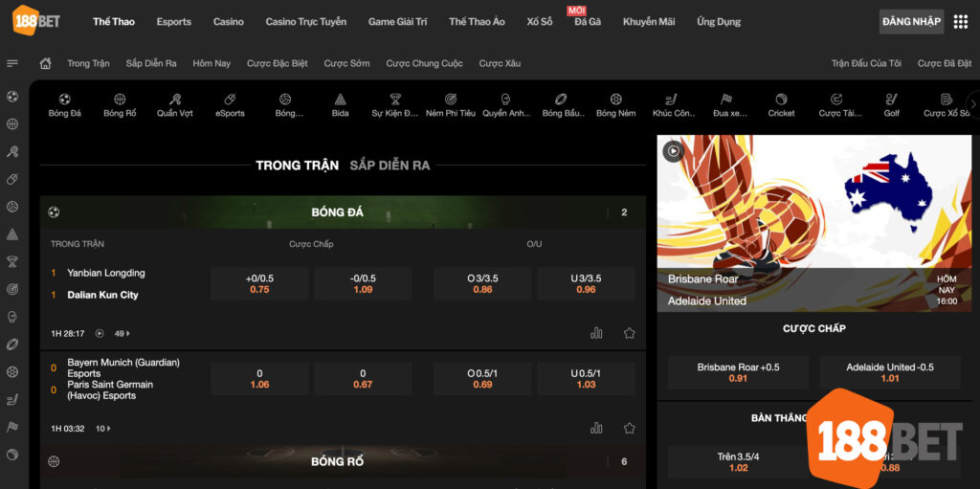Image resolution: width=980 pixels, height=489 pixels.
Task: Click the soccer ball icon in left sidebar
Action: coord(12,97)
